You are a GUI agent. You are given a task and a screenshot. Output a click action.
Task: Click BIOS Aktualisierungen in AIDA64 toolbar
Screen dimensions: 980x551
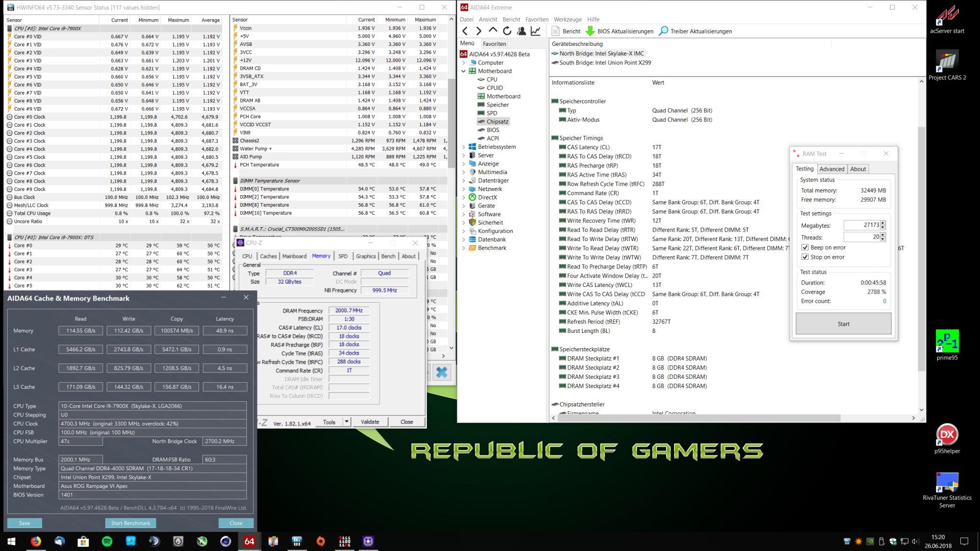pyautogui.click(x=619, y=31)
